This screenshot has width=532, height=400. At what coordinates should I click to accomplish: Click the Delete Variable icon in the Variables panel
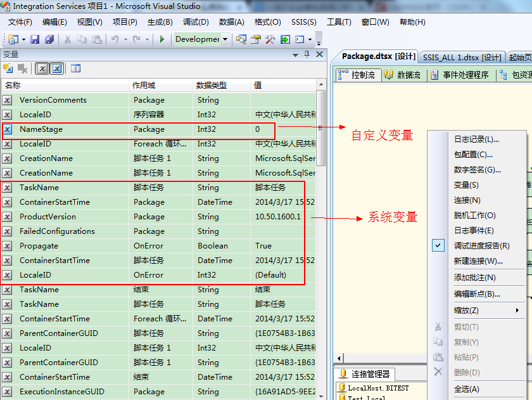(23, 68)
